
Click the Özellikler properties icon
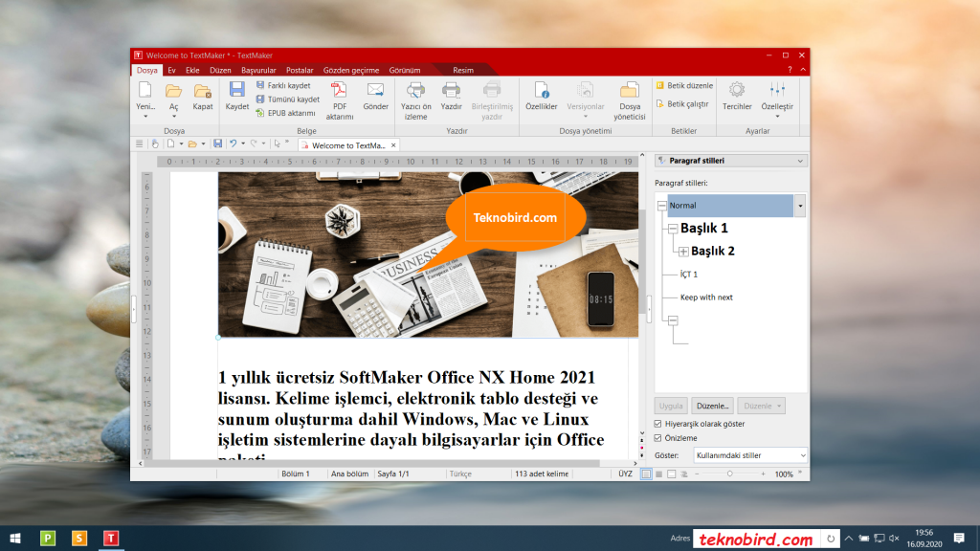pos(542,91)
